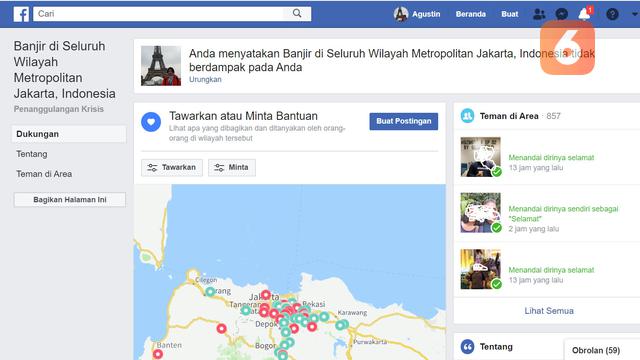The height and width of the screenshot is (360, 640).
Task: Expand the account dropdown arrow
Action: [x=635, y=14]
